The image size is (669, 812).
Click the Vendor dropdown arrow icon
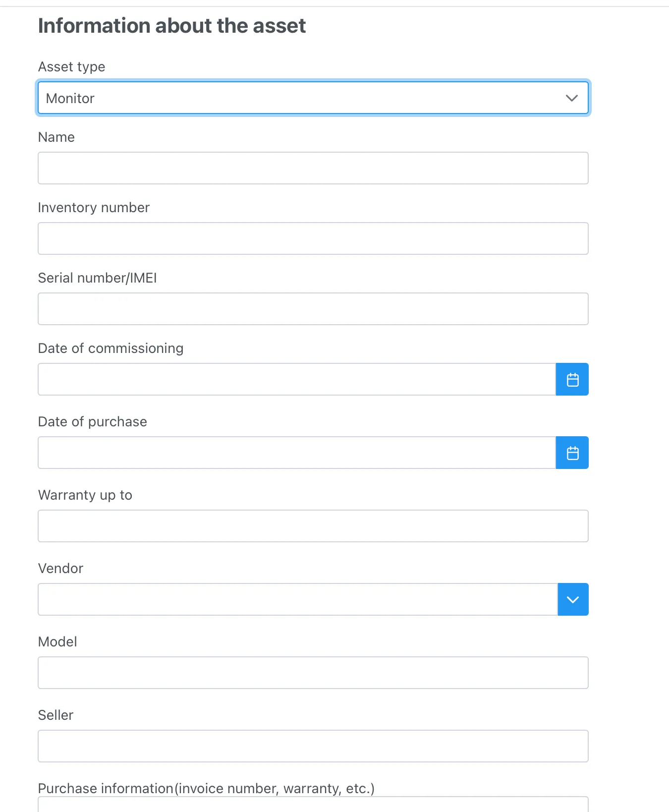click(573, 599)
